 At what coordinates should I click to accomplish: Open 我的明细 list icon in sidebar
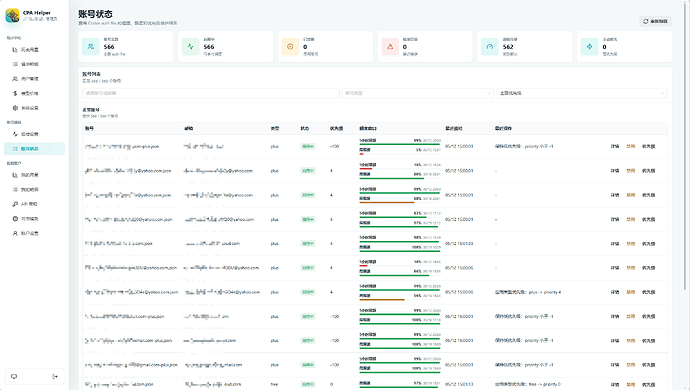point(15,189)
